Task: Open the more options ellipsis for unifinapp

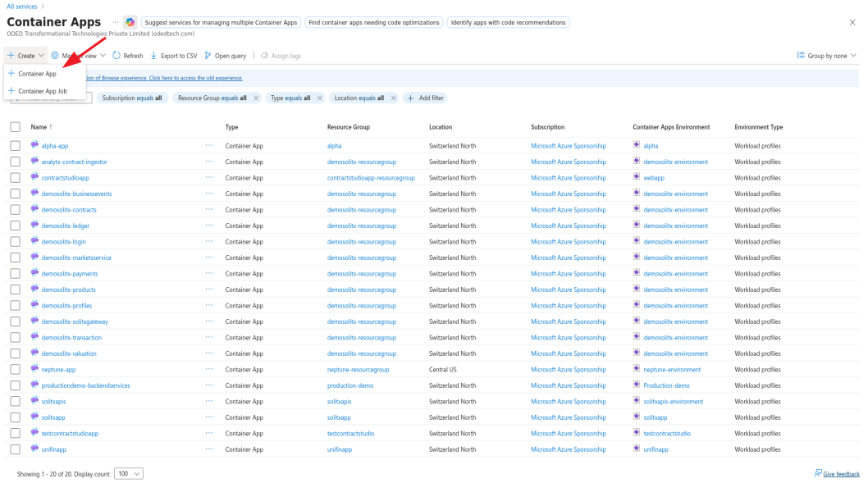Action: 208,449
